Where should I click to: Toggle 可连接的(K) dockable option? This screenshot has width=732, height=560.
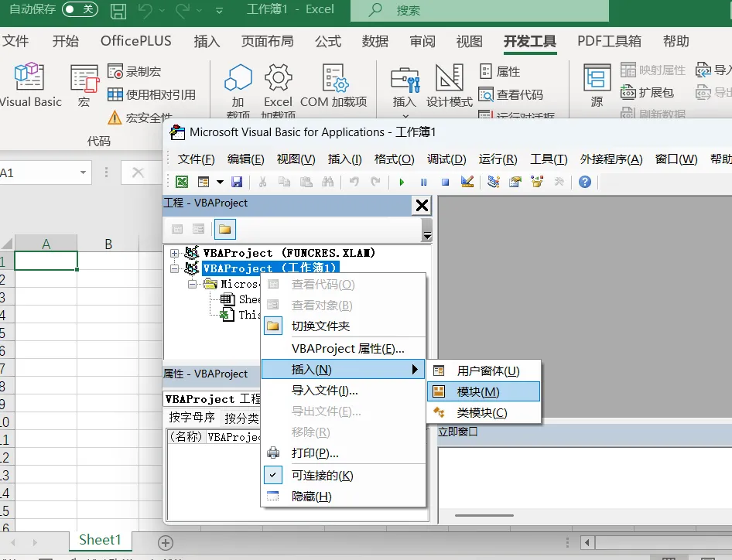343,476
